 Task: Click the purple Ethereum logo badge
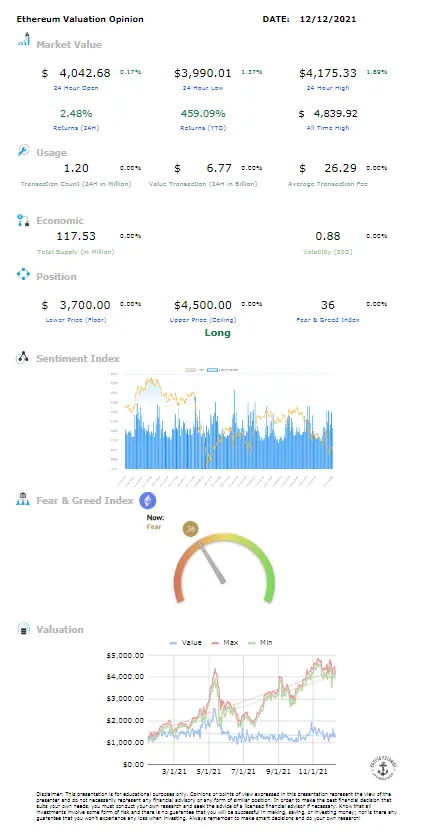[148, 501]
